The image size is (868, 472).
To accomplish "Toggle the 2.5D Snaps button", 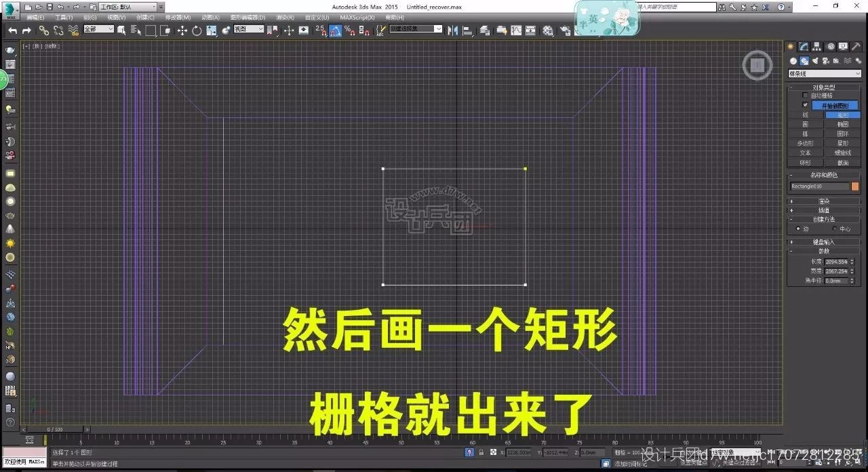I will tap(321, 31).
